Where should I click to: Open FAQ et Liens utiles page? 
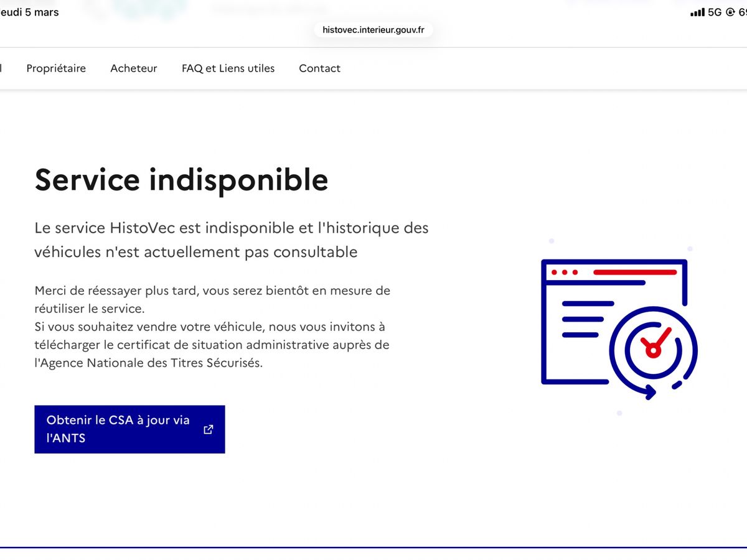pos(228,68)
